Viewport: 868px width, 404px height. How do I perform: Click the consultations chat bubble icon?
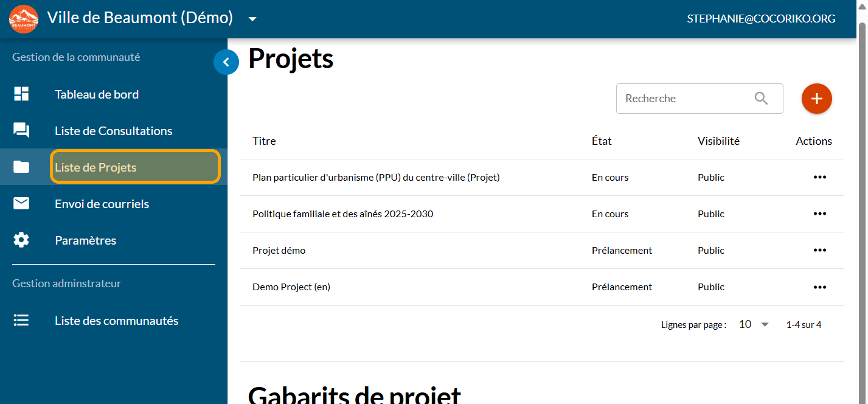point(21,131)
